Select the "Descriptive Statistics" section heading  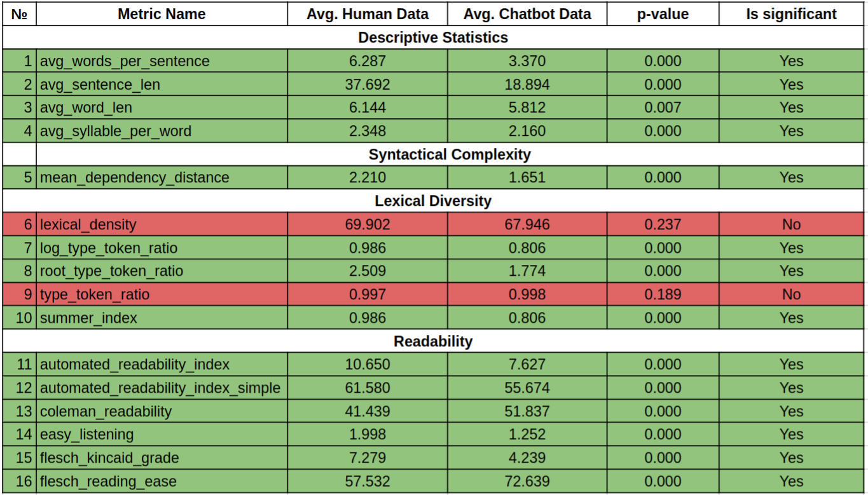433,37
